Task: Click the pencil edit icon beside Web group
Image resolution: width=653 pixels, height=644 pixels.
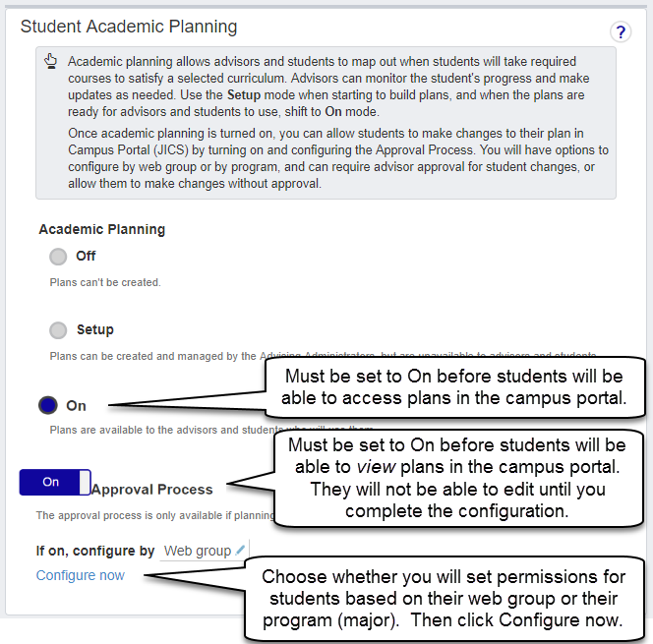Action: [x=241, y=551]
